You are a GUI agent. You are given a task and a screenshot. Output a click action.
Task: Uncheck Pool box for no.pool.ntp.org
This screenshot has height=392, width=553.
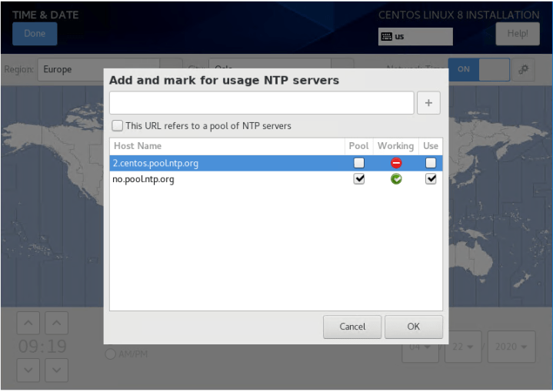(358, 179)
